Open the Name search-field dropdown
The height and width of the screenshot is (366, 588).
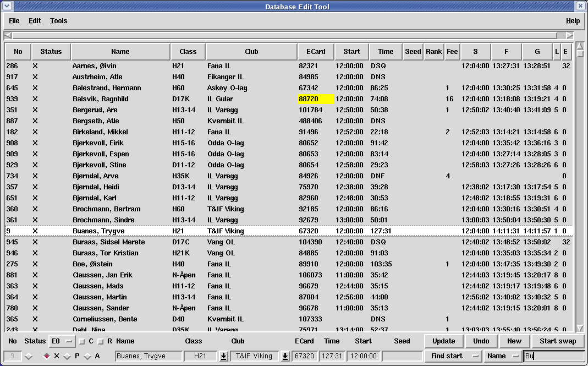point(503,356)
